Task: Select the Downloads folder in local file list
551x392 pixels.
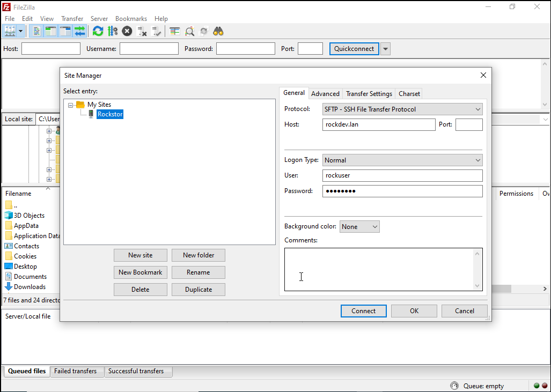Action: [x=30, y=286]
